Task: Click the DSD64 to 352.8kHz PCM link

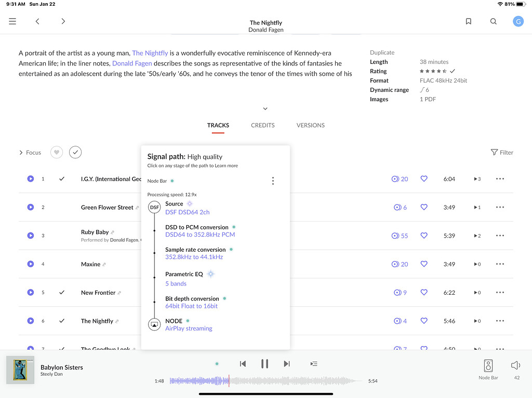Action: pos(200,235)
